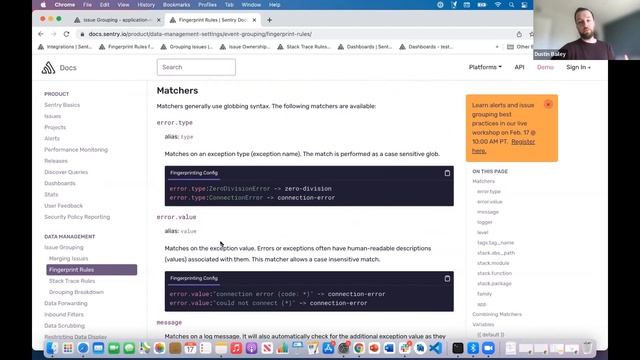
Task: Select Fingerprint Rules in the sidebar
Action: click(x=91, y=270)
